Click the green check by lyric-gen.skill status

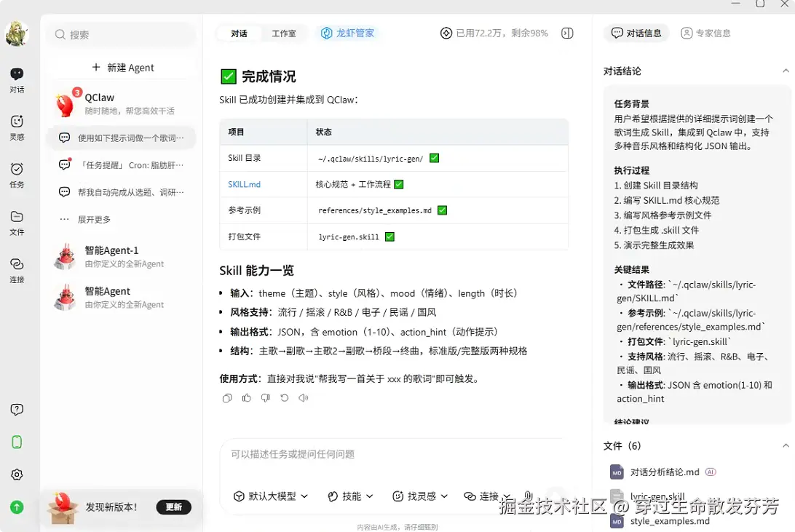pyautogui.click(x=389, y=237)
